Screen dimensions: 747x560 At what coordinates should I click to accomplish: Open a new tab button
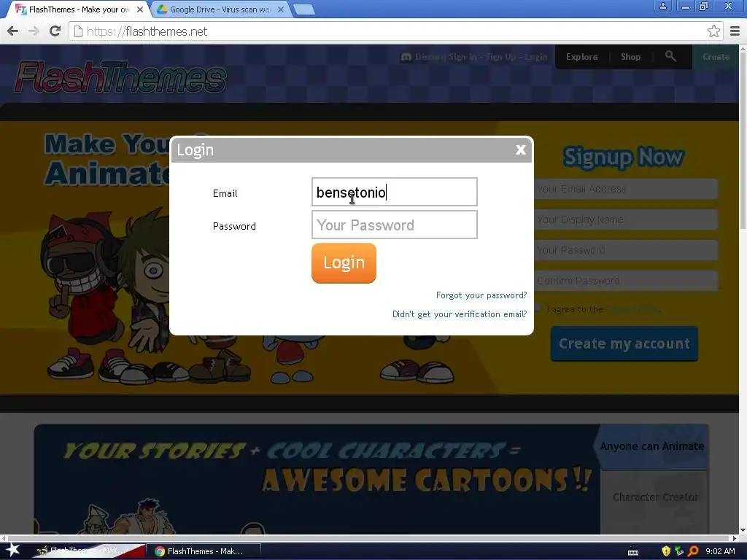click(303, 9)
